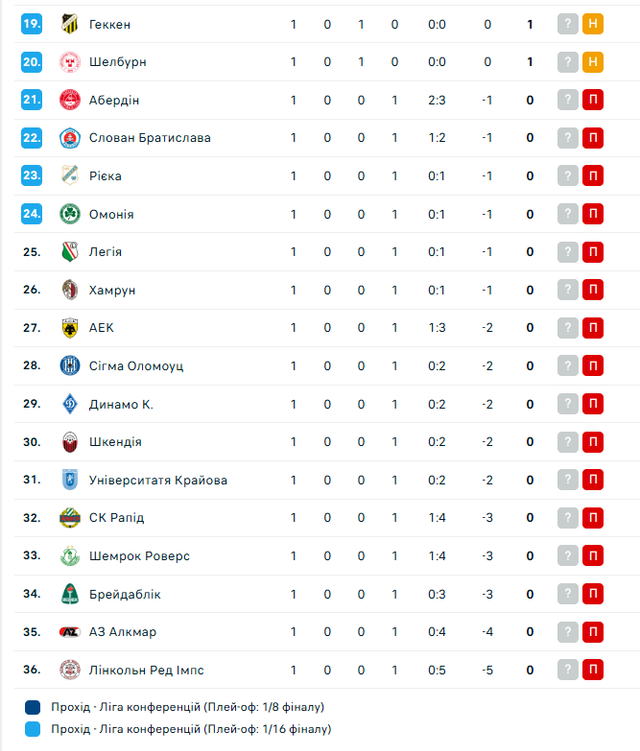Open Університатя Крайова team link
Screen dimensions: 640x751
(158, 480)
